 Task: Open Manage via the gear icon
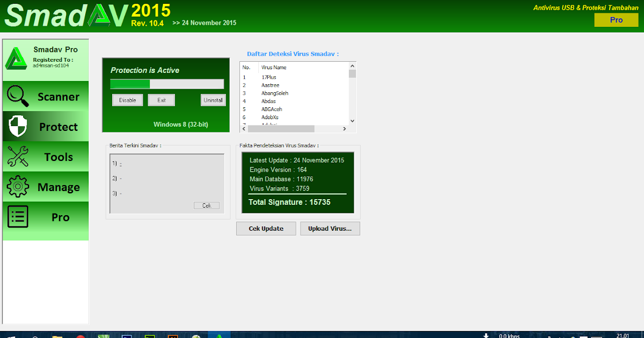coord(46,187)
